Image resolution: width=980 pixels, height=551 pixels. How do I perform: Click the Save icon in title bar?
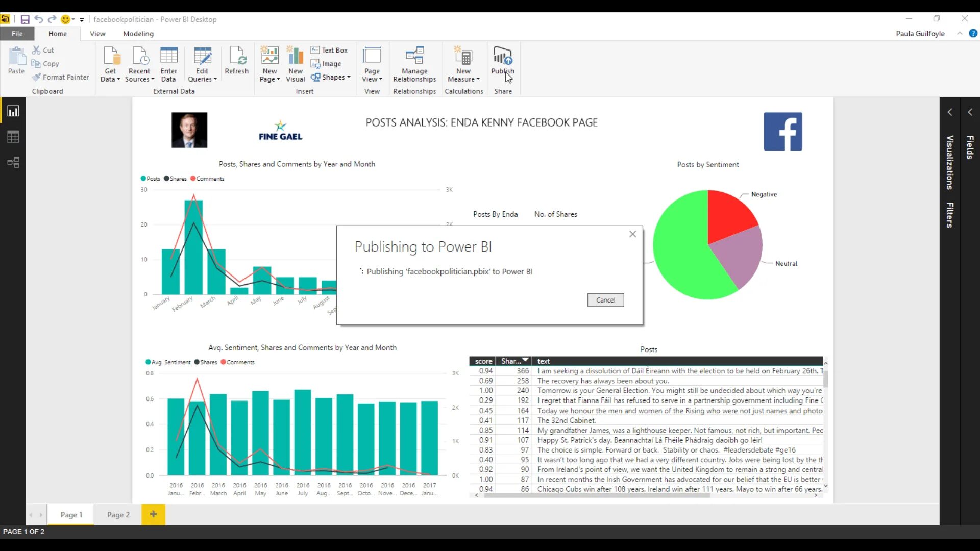click(x=24, y=19)
